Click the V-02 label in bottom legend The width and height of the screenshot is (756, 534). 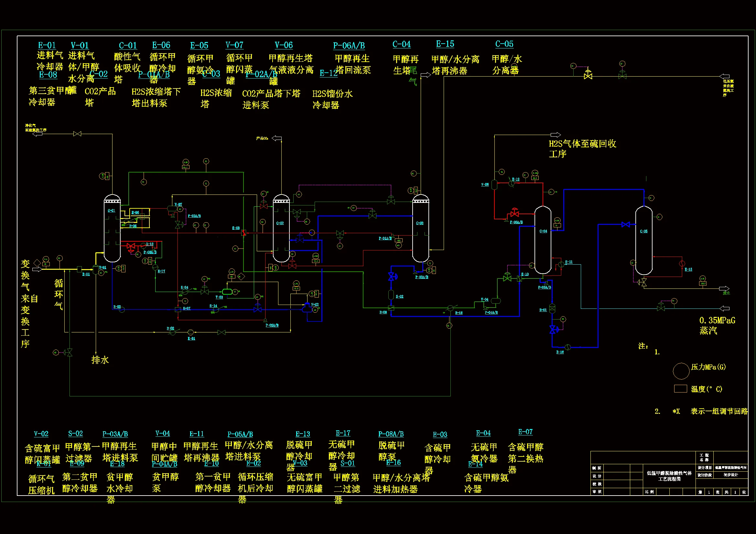tap(41, 434)
